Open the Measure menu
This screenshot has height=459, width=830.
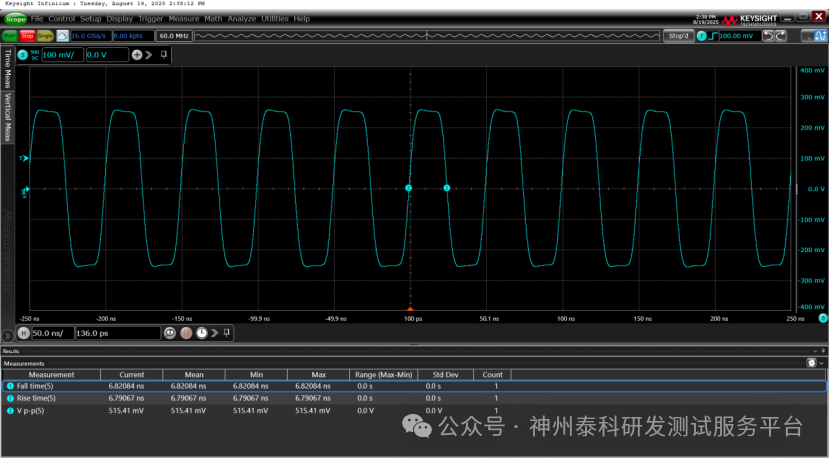184,19
